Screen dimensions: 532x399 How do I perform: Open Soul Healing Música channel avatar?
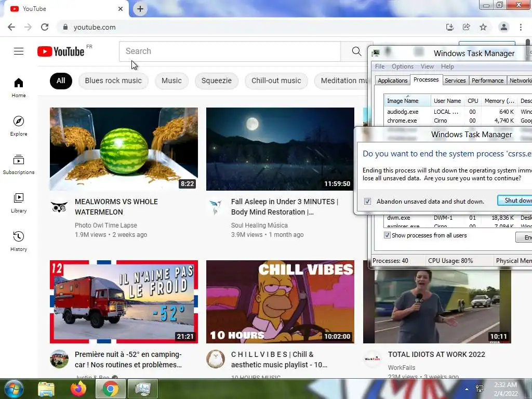coord(216,206)
